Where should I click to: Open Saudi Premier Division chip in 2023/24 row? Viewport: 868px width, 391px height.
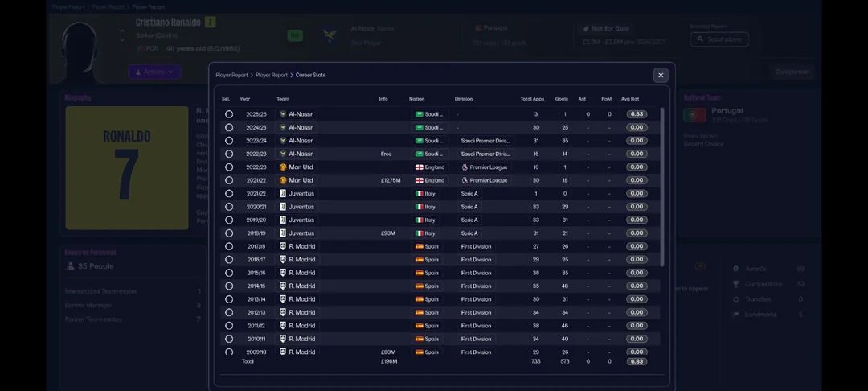coord(485,141)
